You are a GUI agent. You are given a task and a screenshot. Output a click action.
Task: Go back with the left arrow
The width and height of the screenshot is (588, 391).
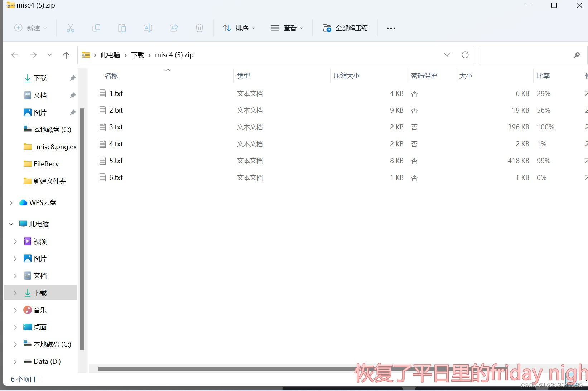coord(15,55)
